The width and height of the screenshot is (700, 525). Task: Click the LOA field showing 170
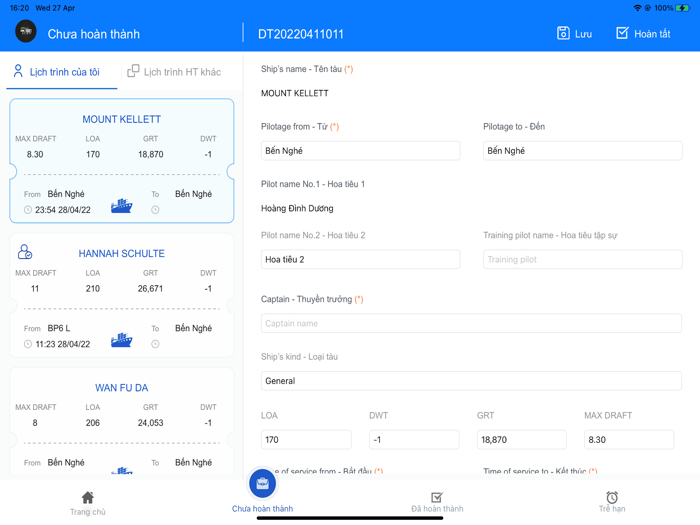(x=306, y=440)
